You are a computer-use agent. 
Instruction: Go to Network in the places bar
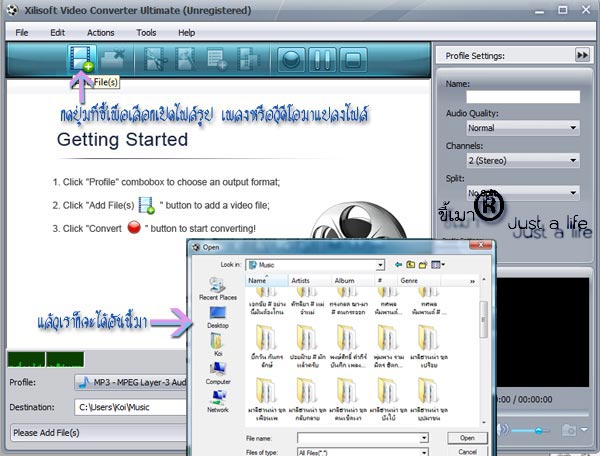coord(218,401)
